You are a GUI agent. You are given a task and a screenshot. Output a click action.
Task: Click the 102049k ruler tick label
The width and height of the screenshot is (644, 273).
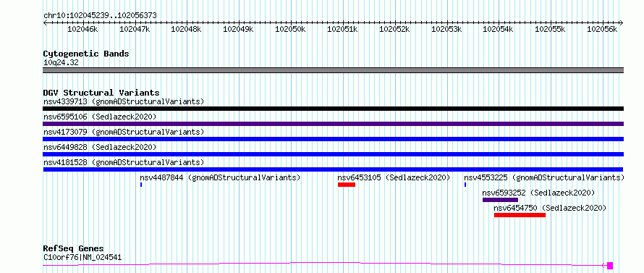point(239,30)
